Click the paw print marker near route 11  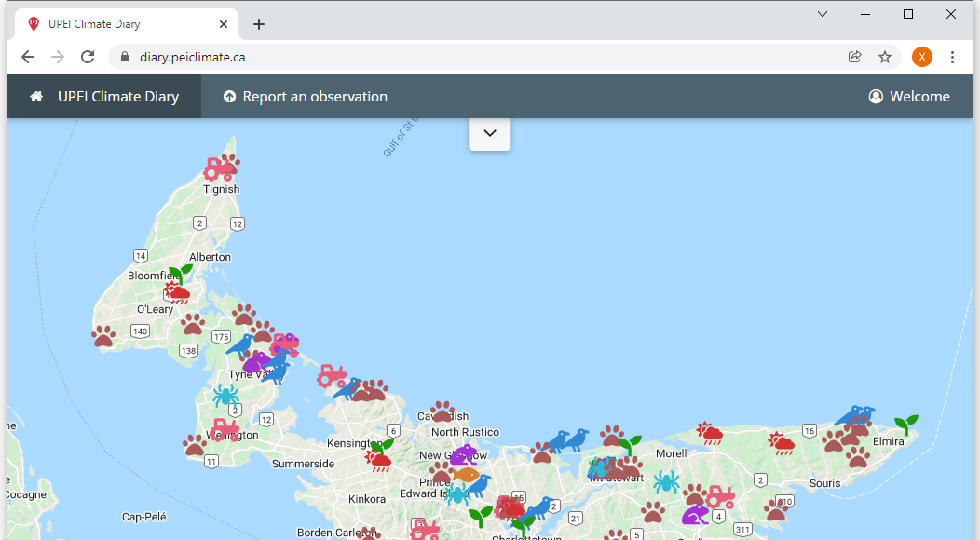[195, 445]
